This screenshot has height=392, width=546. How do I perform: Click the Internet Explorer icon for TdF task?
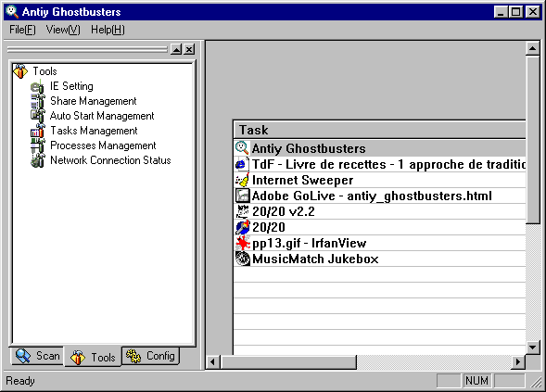pyautogui.click(x=242, y=164)
